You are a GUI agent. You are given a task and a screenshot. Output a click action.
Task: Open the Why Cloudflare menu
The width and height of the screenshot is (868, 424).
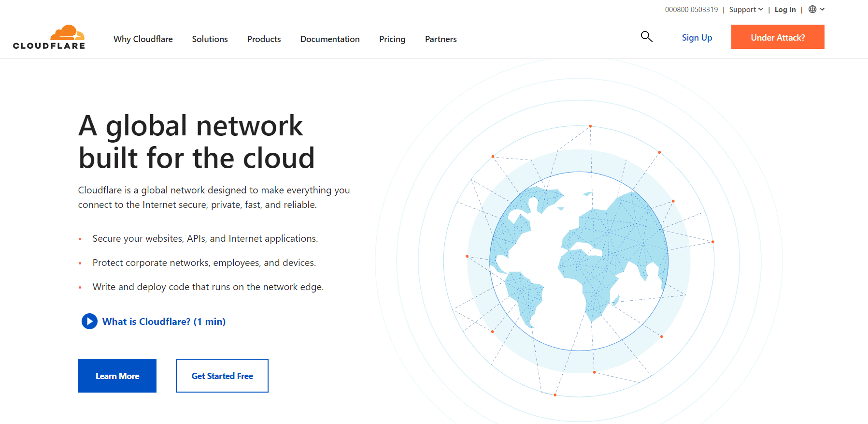(x=143, y=39)
